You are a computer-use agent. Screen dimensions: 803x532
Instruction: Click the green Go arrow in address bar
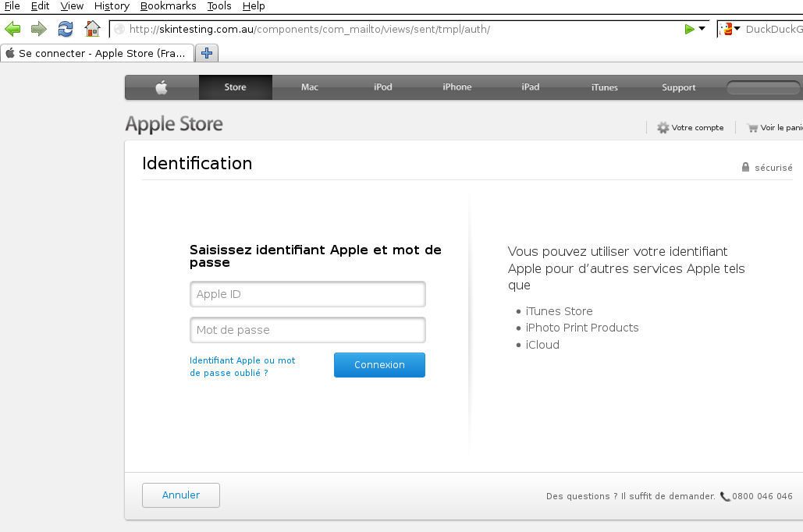[x=689, y=29]
